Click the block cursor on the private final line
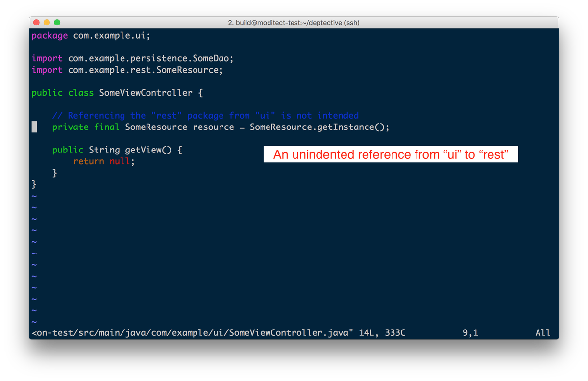 pos(33,127)
